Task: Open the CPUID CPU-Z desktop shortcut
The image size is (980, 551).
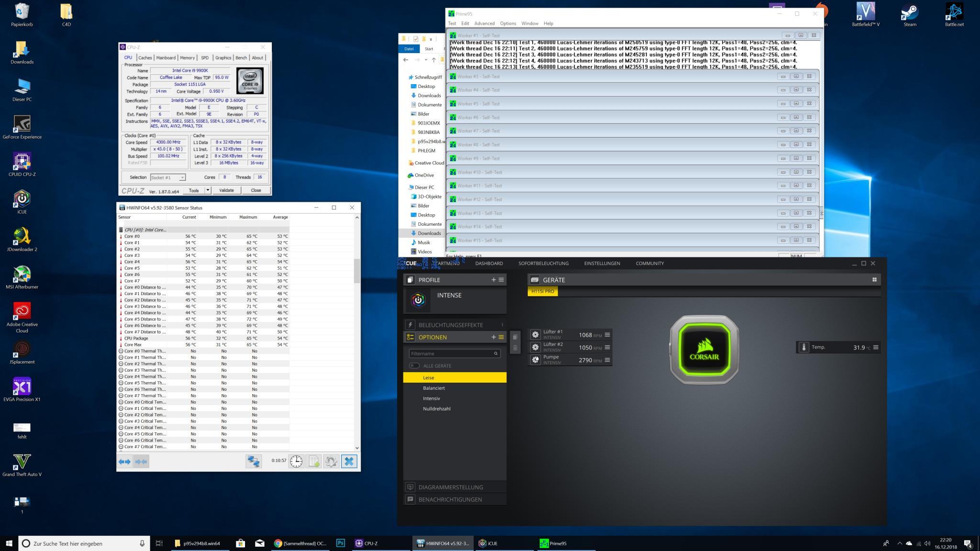Action: tap(22, 165)
